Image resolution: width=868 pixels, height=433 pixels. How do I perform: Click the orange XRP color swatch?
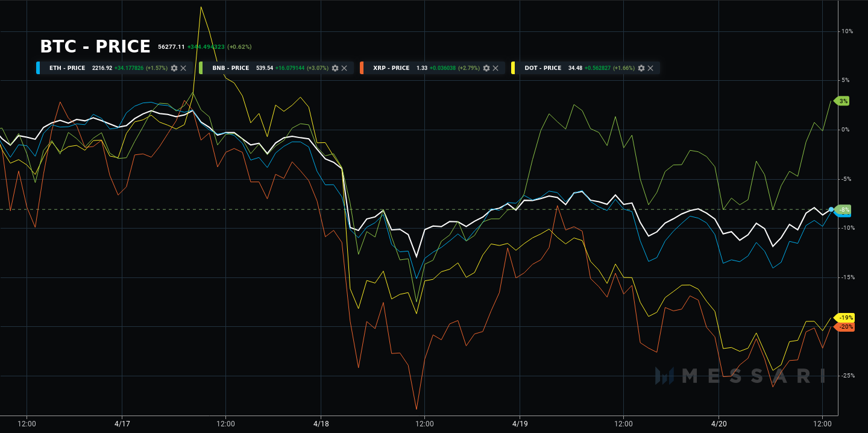click(x=360, y=68)
